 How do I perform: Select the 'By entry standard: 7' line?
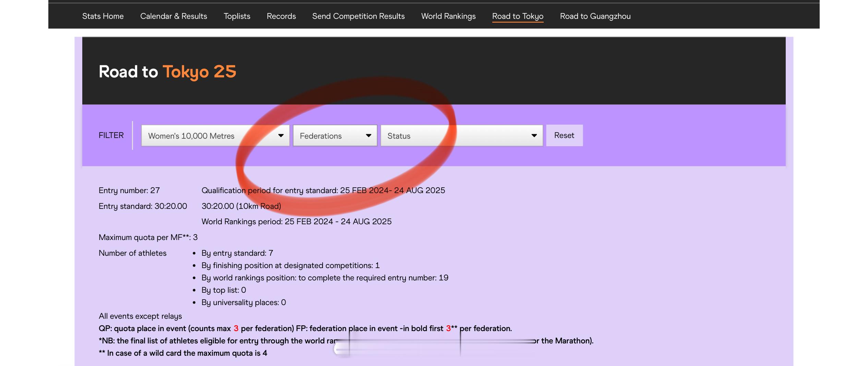coord(237,253)
